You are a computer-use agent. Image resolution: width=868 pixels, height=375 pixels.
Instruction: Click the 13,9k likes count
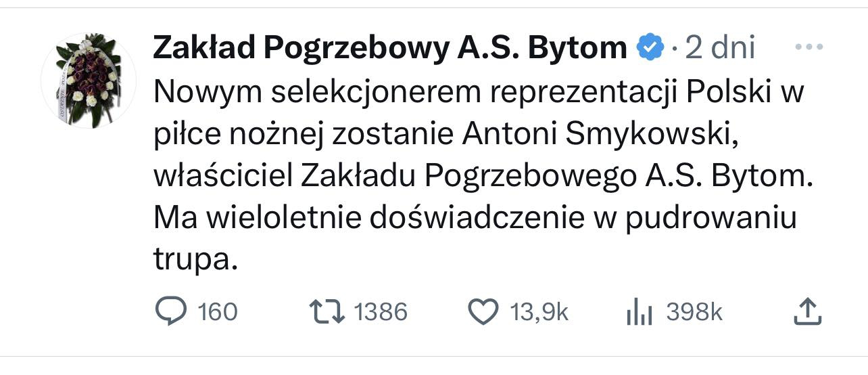[x=539, y=312]
